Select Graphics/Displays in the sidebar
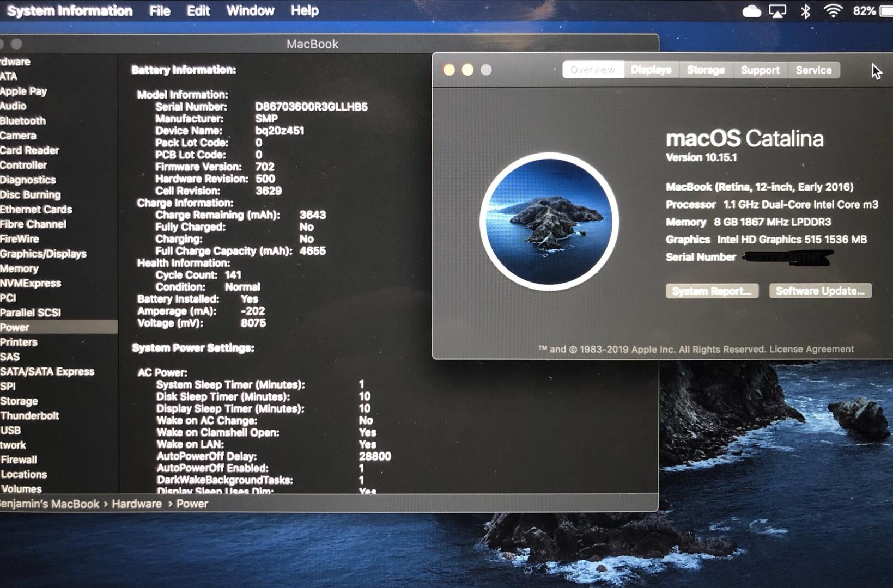The height and width of the screenshot is (588, 893). pyautogui.click(x=43, y=253)
